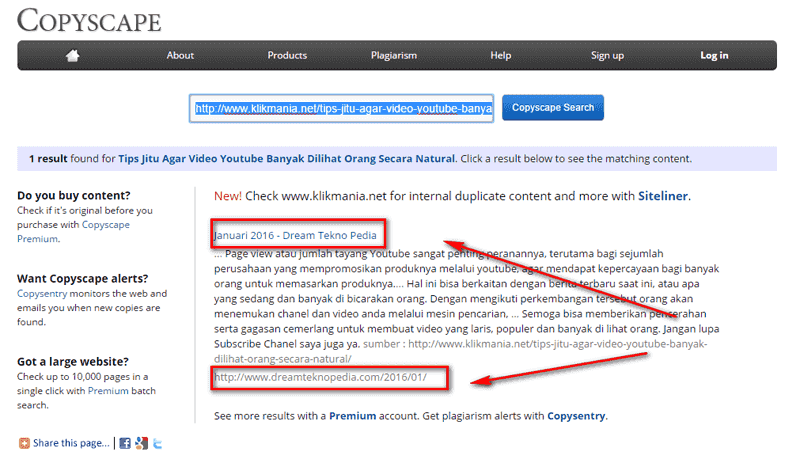Share this page via Google icon
This screenshot has height=463, width=800.
click(x=142, y=443)
